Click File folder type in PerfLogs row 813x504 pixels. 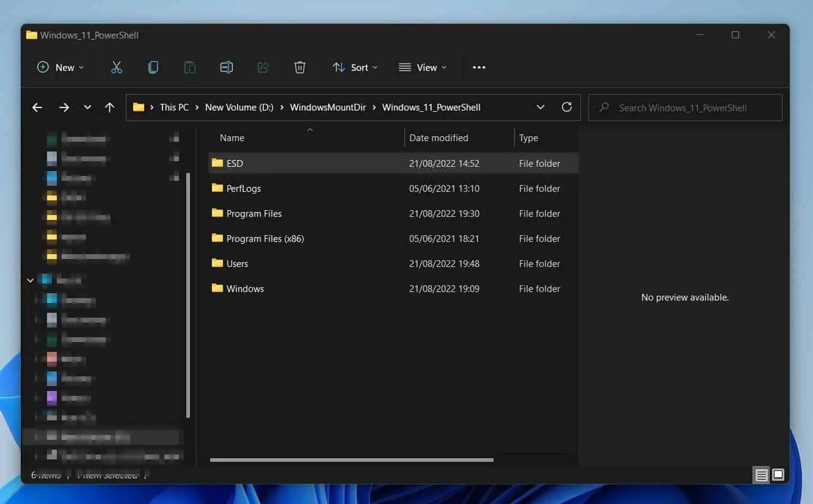click(x=539, y=189)
